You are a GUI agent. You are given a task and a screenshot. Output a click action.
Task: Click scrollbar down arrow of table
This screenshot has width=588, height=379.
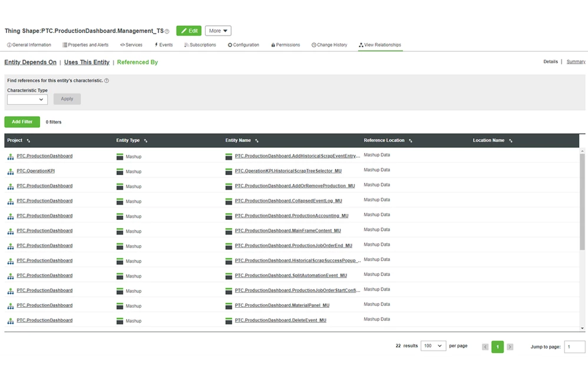(x=582, y=328)
